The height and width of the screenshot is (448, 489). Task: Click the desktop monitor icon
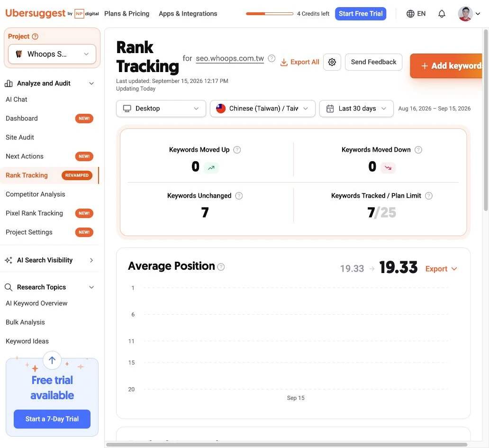127,109
